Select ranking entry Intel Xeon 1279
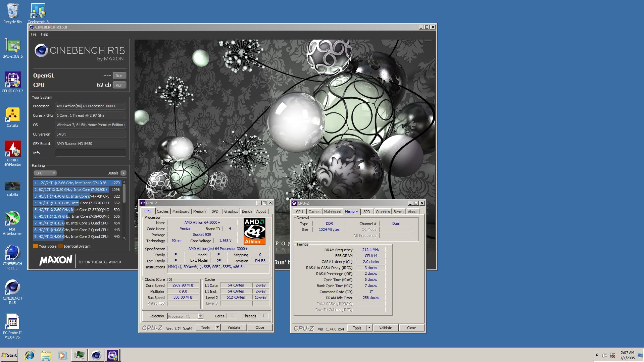This screenshot has width=644, height=362. (x=77, y=183)
